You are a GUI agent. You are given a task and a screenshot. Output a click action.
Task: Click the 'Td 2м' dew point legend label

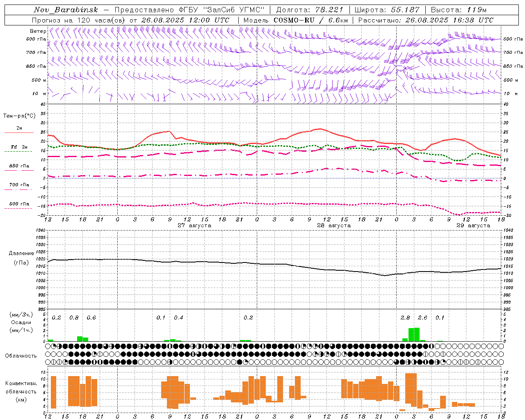19,147
